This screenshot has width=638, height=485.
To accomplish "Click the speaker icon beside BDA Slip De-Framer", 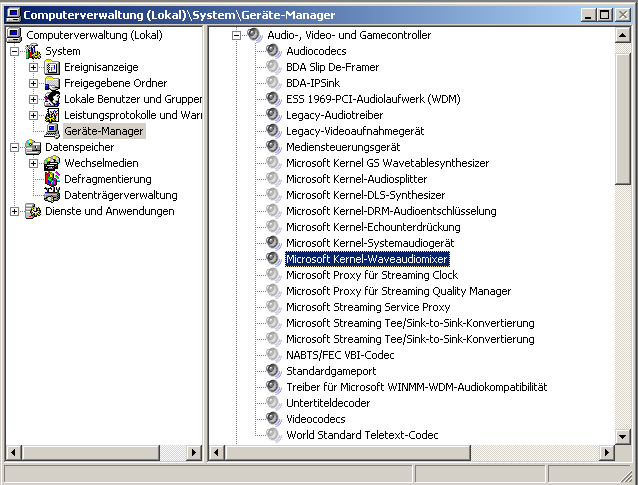I will coord(273,67).
